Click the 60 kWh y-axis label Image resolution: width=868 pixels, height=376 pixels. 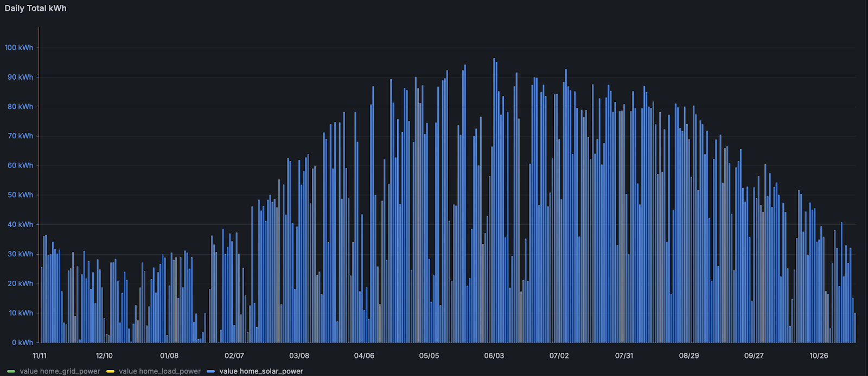point(20,165)
